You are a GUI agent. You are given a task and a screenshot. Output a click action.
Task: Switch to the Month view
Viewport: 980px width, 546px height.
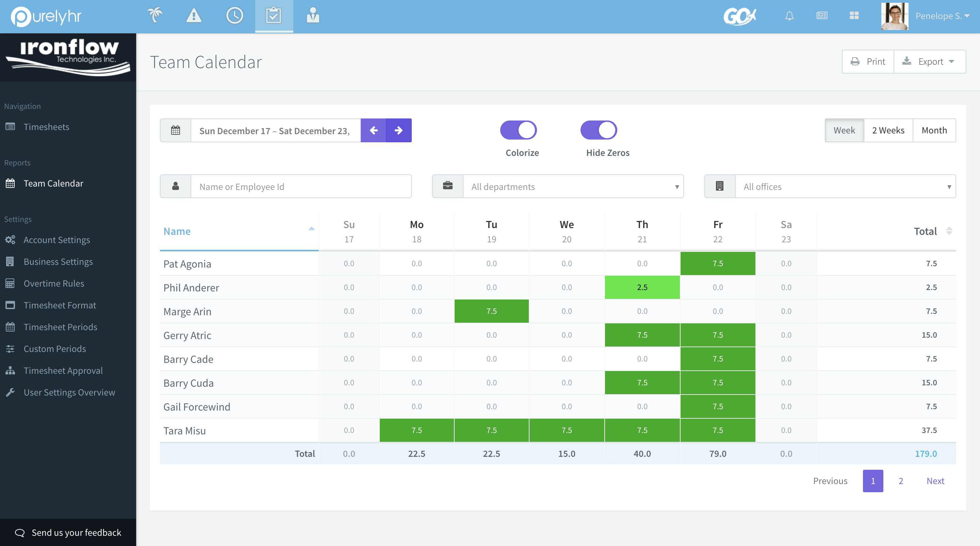point(934,130)
